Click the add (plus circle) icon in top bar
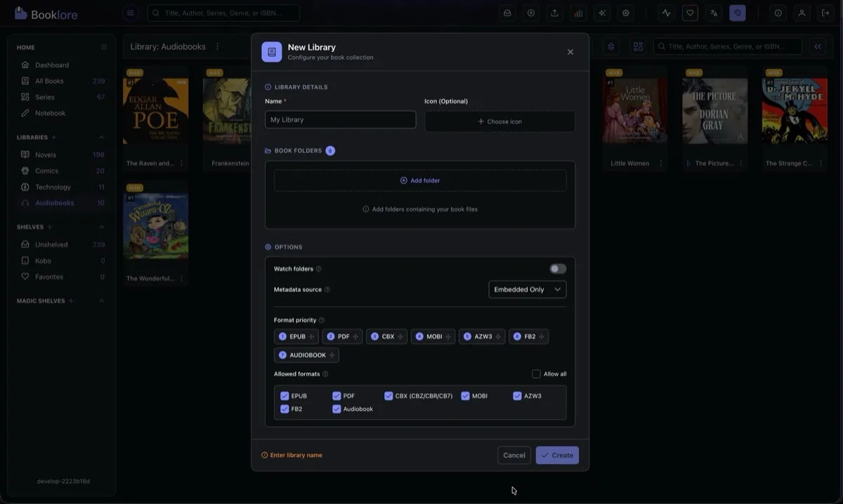The image size is (843, 504). (531, 13)
